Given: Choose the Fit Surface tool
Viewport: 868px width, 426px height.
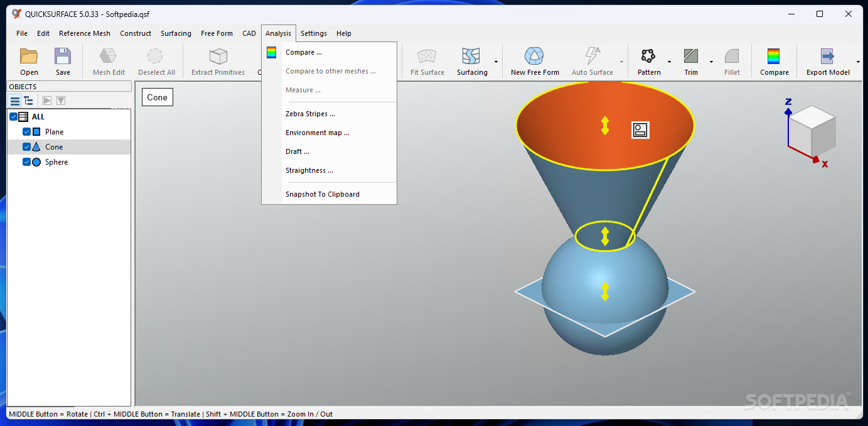Looking at the screenshot, I should click(427, 62).
